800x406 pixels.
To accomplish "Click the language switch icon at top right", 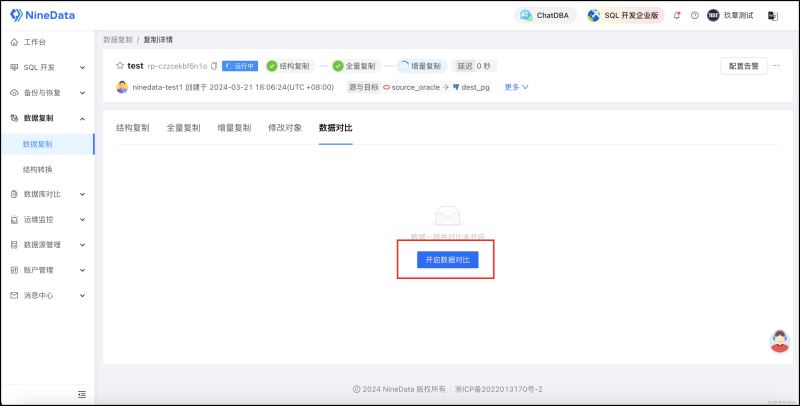I will (772, 16).
